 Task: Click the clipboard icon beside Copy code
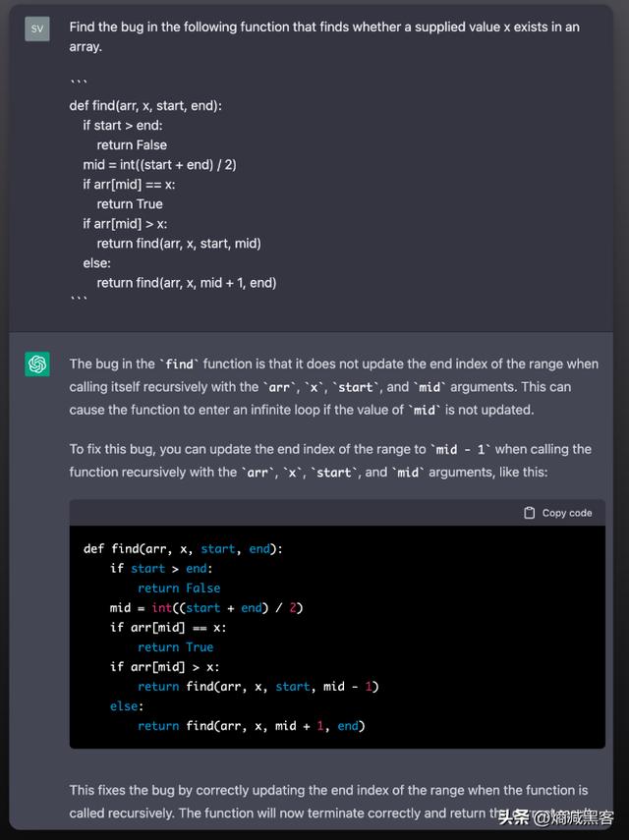pyautogui.click(x=530, y=513)
